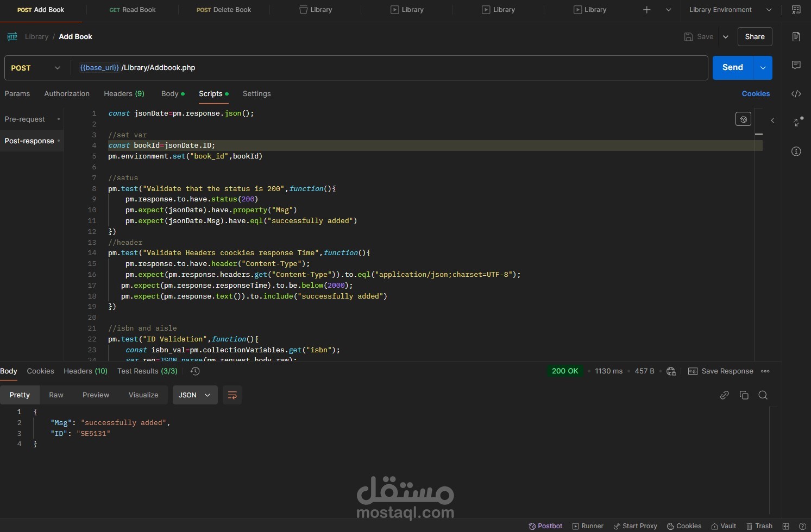This screenshot has width=811, height=532.
Task: Click the request URL input field
Action: click(x=389, y=68)
